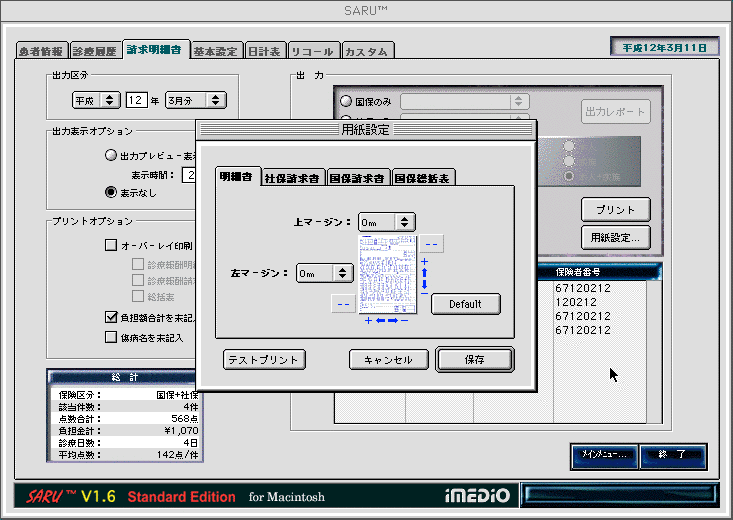Click the 診療日数 4日 summary row

pos(128,442)
